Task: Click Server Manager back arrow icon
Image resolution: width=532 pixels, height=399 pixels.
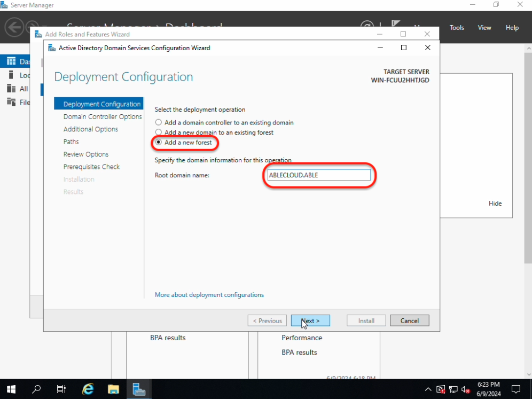Action: 14,27
